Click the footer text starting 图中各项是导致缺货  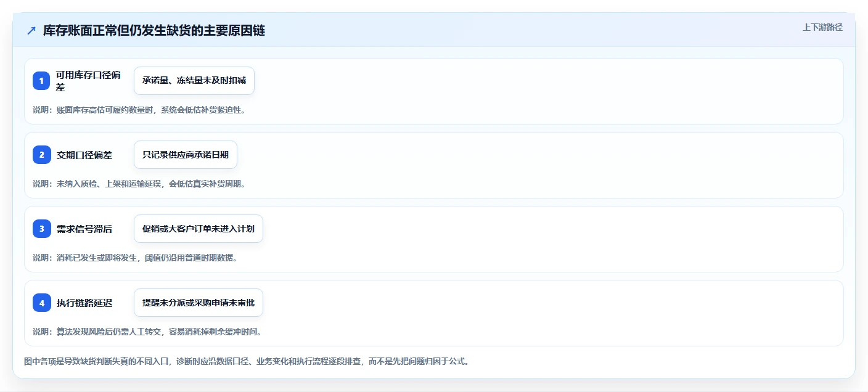pyautogui.click(x=247, y=361)
